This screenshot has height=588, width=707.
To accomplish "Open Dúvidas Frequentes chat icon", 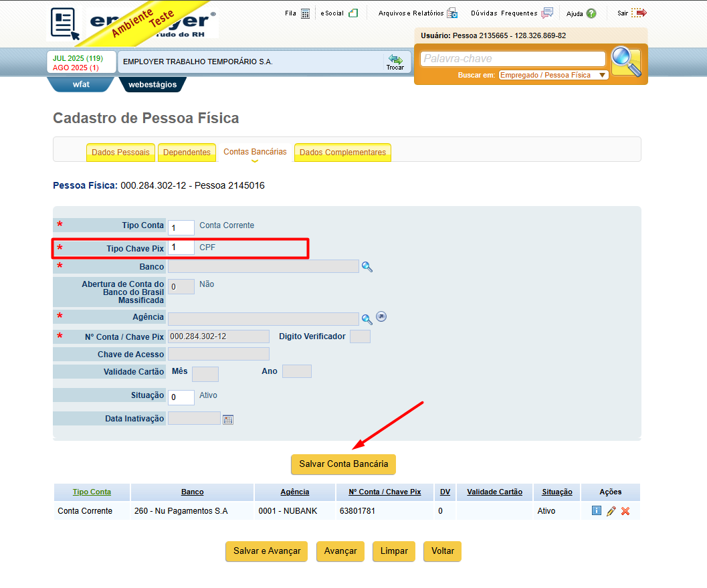I will pos(547,13).
